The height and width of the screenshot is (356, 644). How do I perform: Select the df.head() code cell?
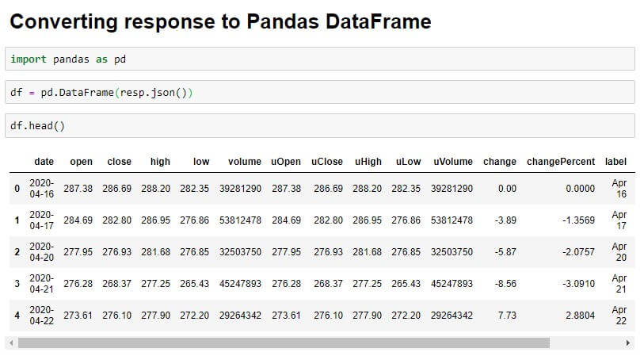[320, 125]
